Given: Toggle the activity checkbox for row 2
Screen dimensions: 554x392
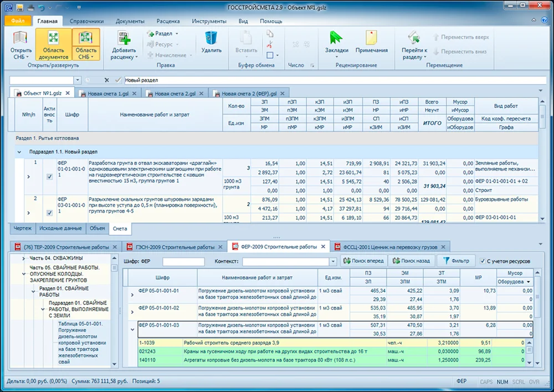Looking at the screenshot, I should 49,213.
